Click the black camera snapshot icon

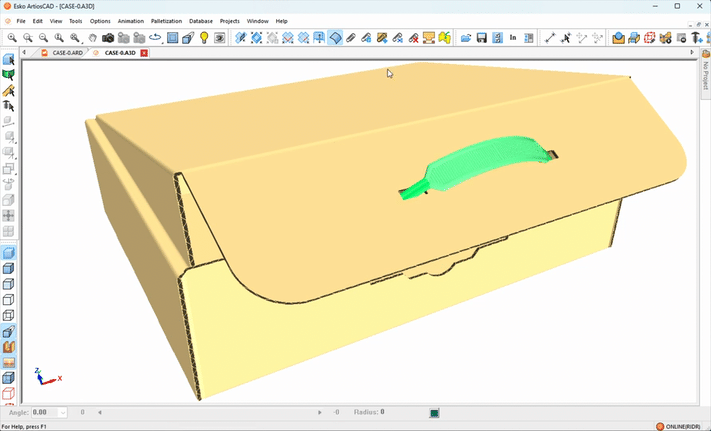coord(108,38)
